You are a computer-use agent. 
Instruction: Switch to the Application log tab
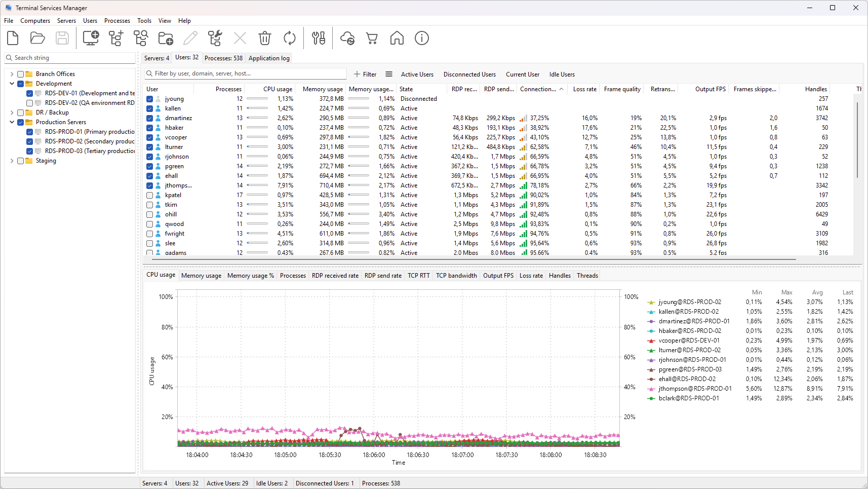click(x=269, y=58)
